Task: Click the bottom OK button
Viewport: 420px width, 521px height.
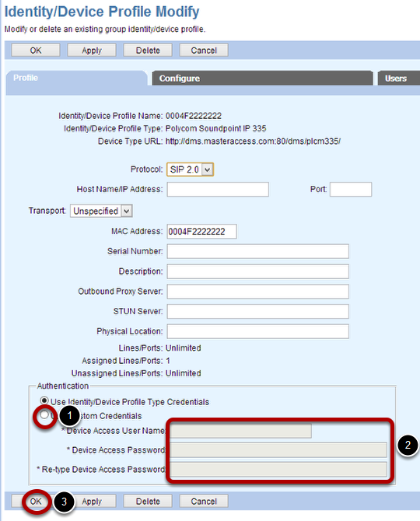Action: click(36, 501)
